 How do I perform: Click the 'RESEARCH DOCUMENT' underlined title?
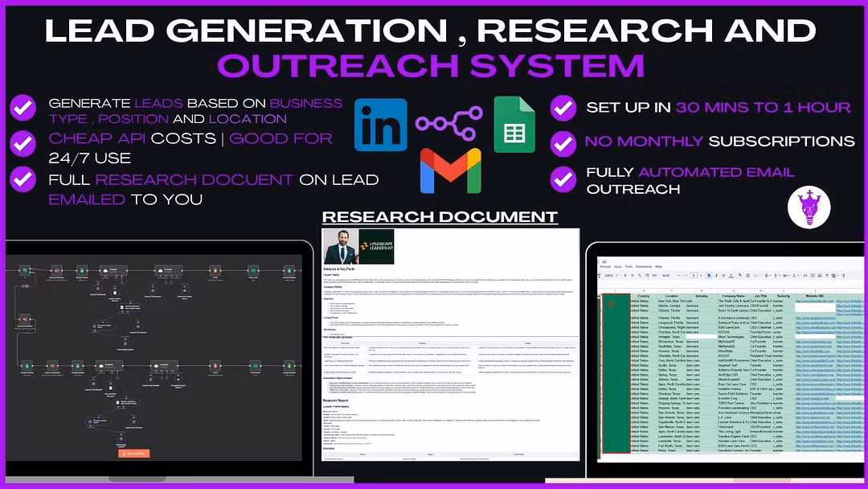pyautogui.click(x=440, y=216)
